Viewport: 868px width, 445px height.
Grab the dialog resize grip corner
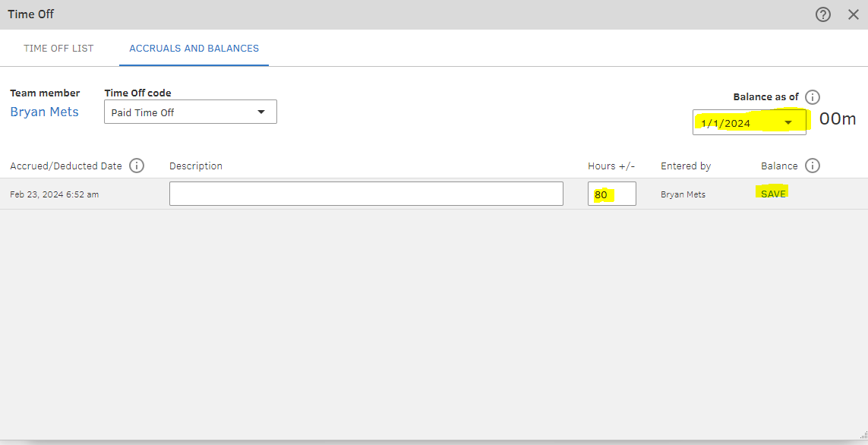pyautogui.click(x=862, y=436)
